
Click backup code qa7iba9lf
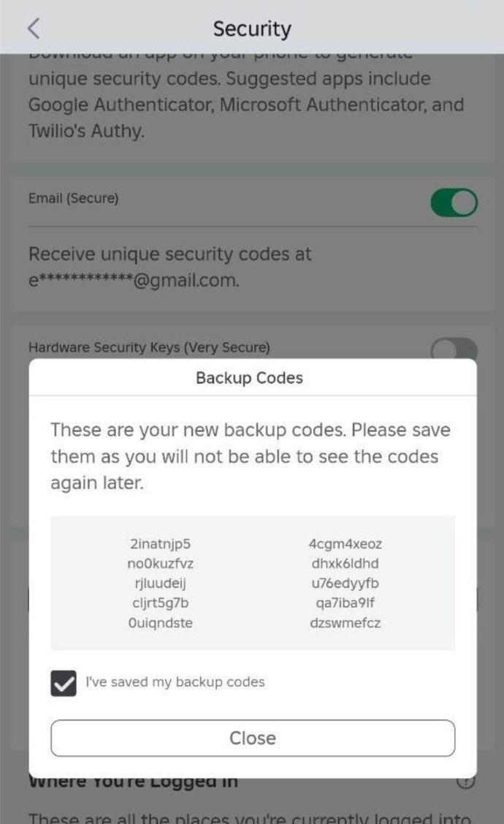pos(345,603)
